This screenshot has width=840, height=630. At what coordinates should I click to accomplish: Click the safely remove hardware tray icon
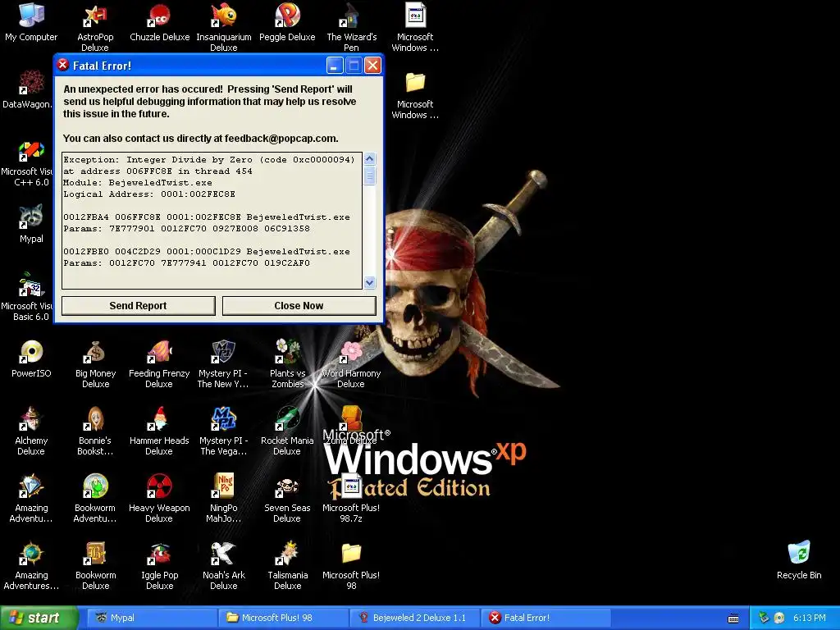point(764,618)
